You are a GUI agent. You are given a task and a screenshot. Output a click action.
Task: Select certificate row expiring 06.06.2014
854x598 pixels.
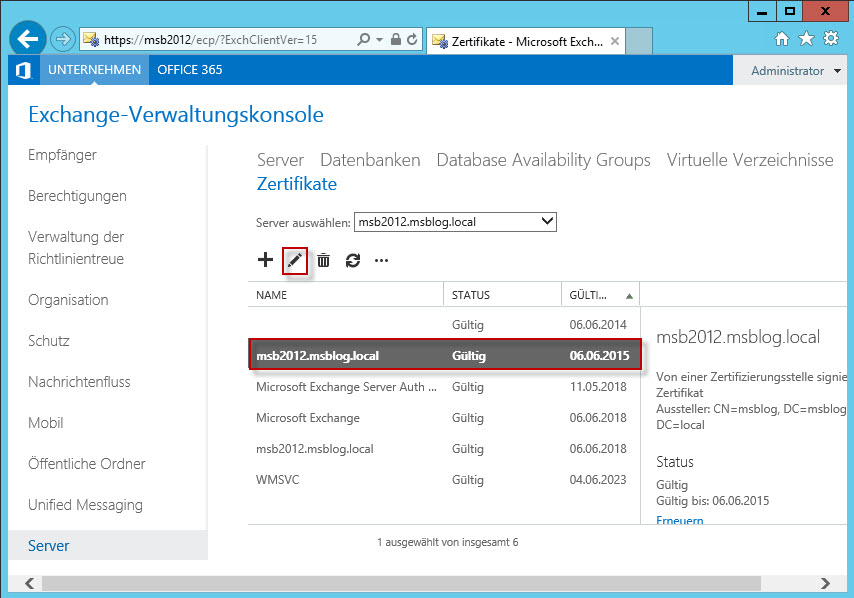[444, 325]
